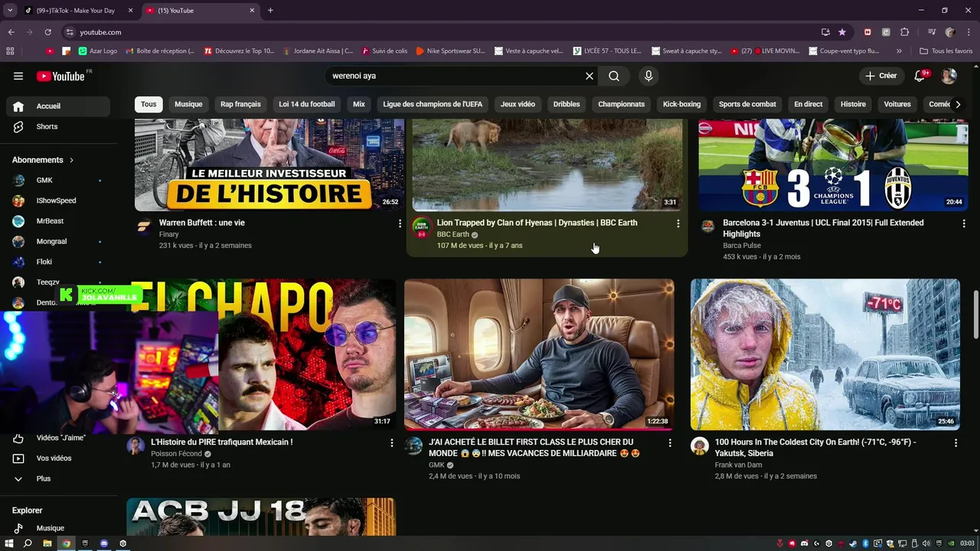
Task: Select the Sports de combat chip
Action: [x=747, y=104]
